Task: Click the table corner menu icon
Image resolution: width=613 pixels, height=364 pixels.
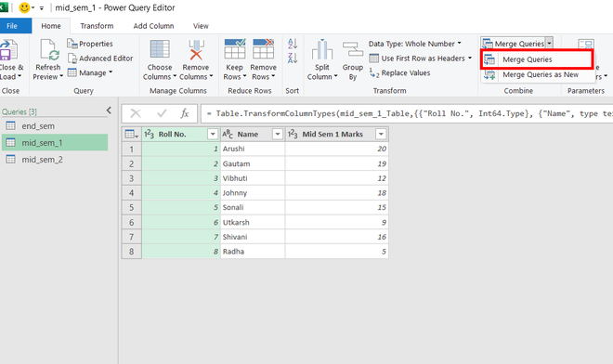Action: coord(131,134)
